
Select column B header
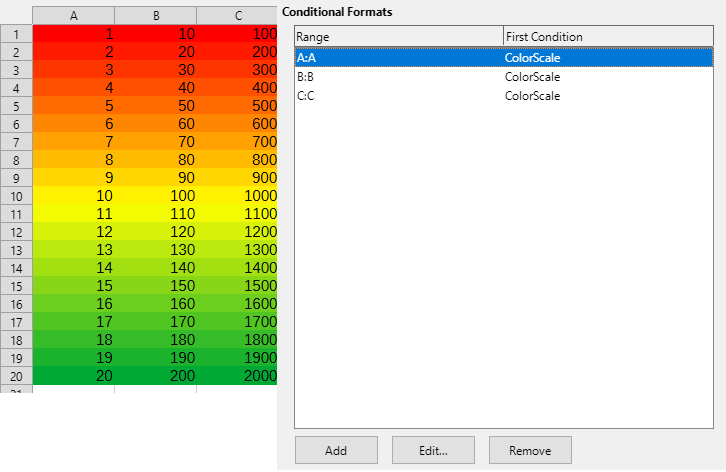(156, 16)
